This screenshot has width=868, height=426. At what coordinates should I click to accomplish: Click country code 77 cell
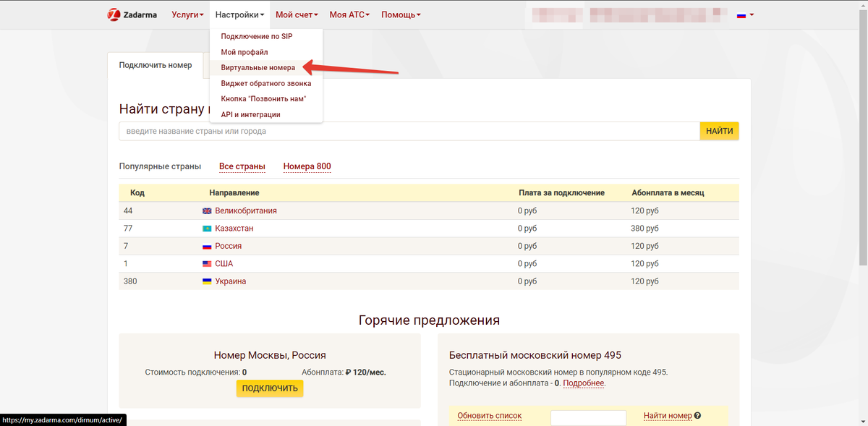coord(128,229)
